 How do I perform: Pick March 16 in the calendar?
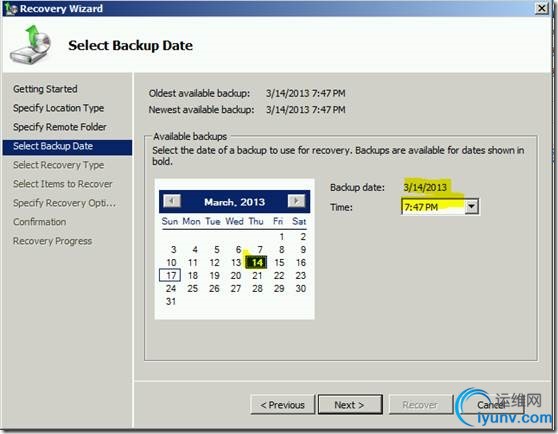click(x=301, y=263)
